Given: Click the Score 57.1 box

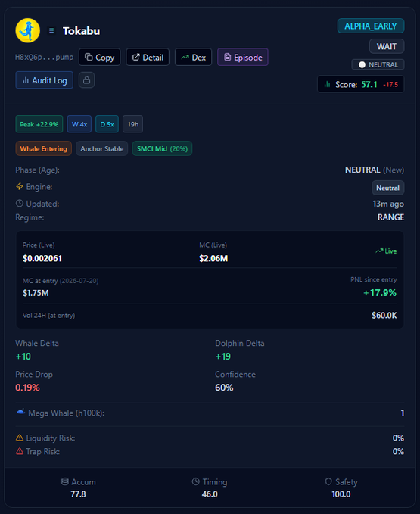Looking at the screenshot, I should [x=361, y=84].
